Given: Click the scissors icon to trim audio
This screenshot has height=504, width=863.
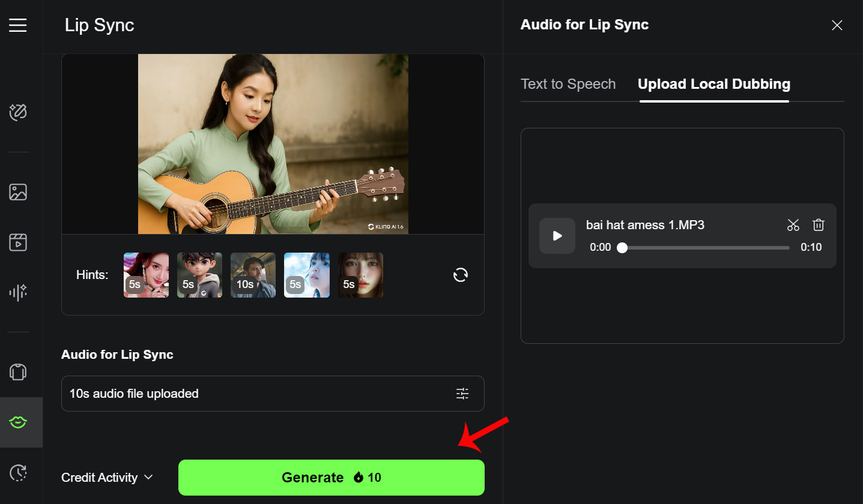Looking at the screenshot, I should tap(793, 225).
